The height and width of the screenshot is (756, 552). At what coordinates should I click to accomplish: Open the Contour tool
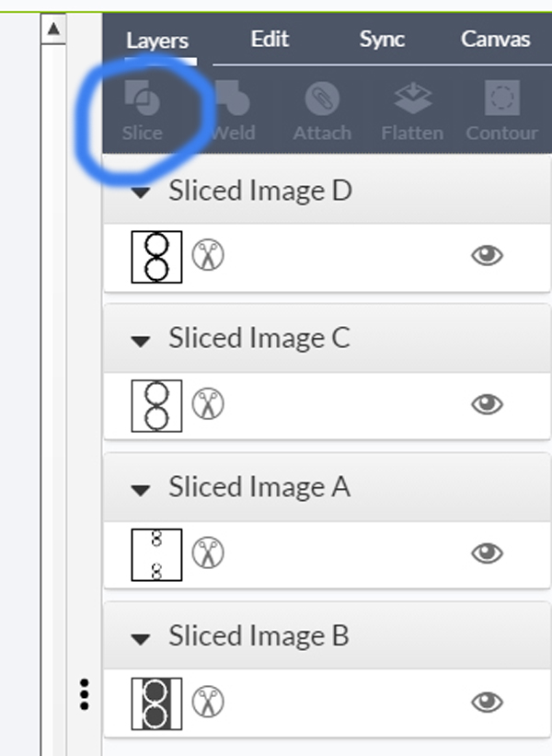pyautogui.click(x=502, y=98)
